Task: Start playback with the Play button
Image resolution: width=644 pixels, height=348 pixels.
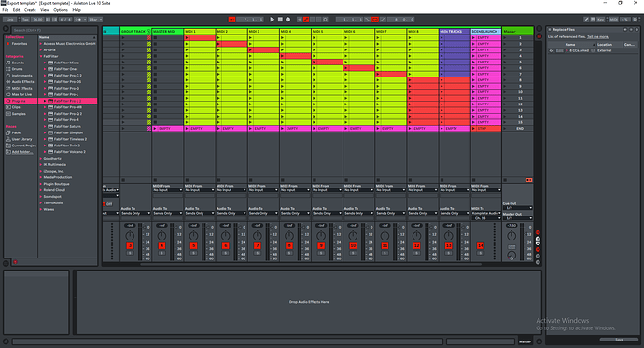Action: point(272,20)
